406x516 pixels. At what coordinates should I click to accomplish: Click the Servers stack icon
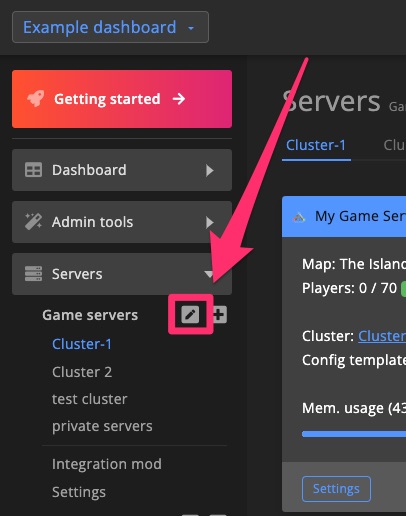tap(33, 274)
